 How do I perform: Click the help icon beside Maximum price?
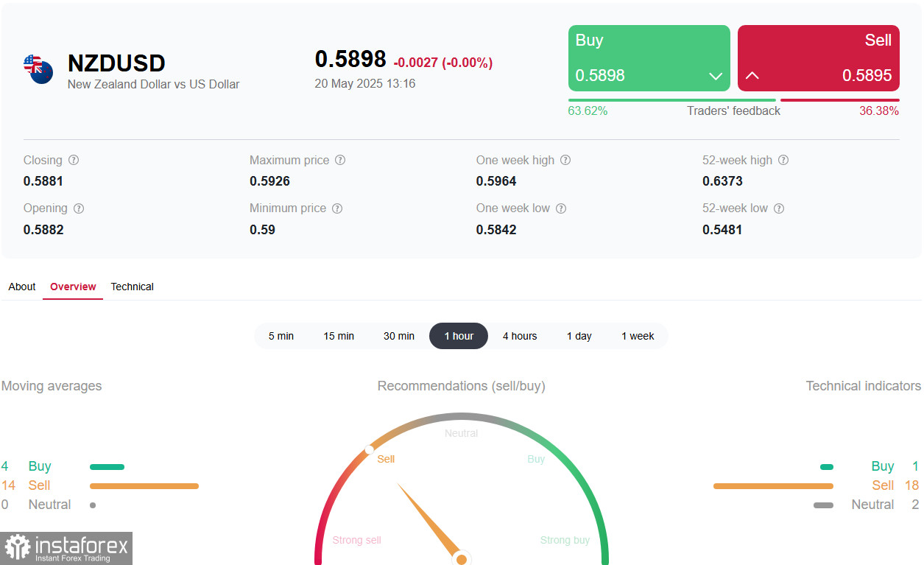(340, 160)
